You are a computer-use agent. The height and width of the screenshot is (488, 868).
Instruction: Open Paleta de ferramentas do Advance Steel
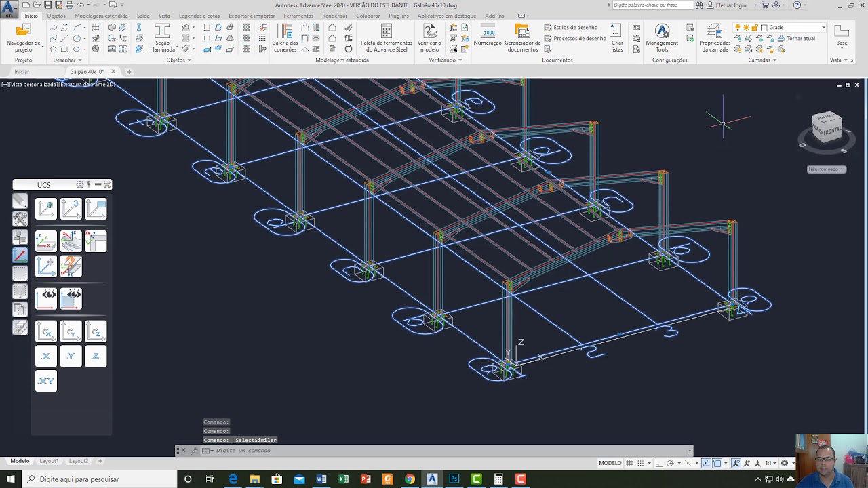pos(386,38)
